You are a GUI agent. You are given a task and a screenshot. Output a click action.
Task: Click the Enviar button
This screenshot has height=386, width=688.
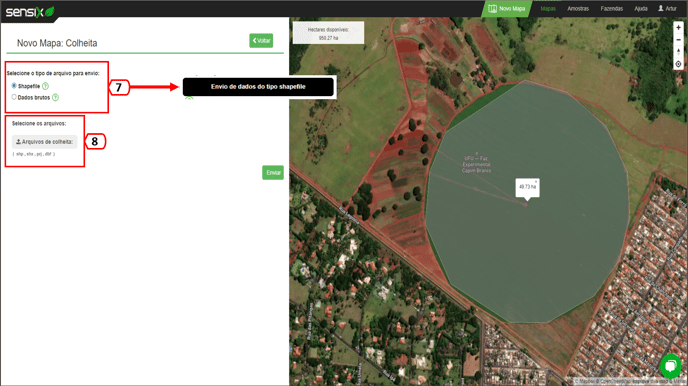click(x=273, y=172)
